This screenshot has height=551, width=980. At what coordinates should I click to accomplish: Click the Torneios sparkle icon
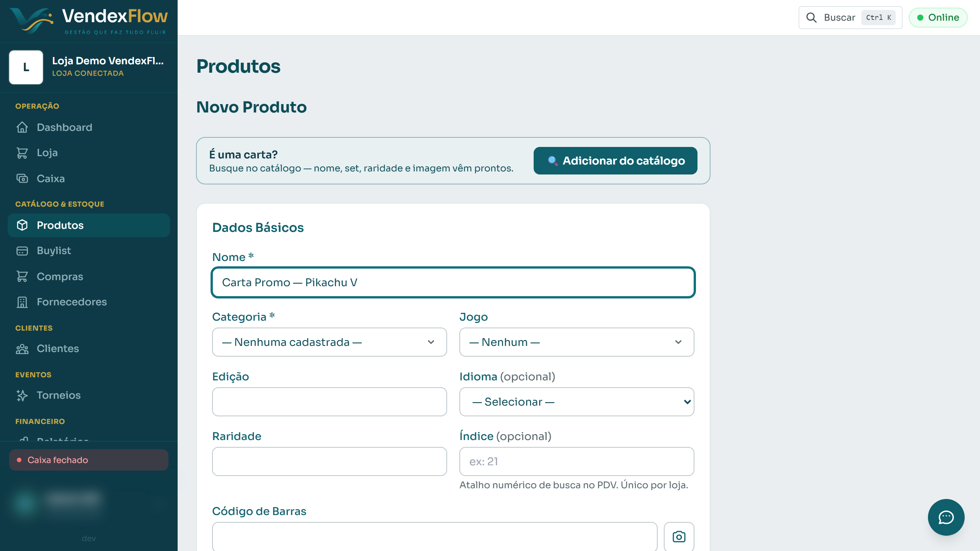22,395
